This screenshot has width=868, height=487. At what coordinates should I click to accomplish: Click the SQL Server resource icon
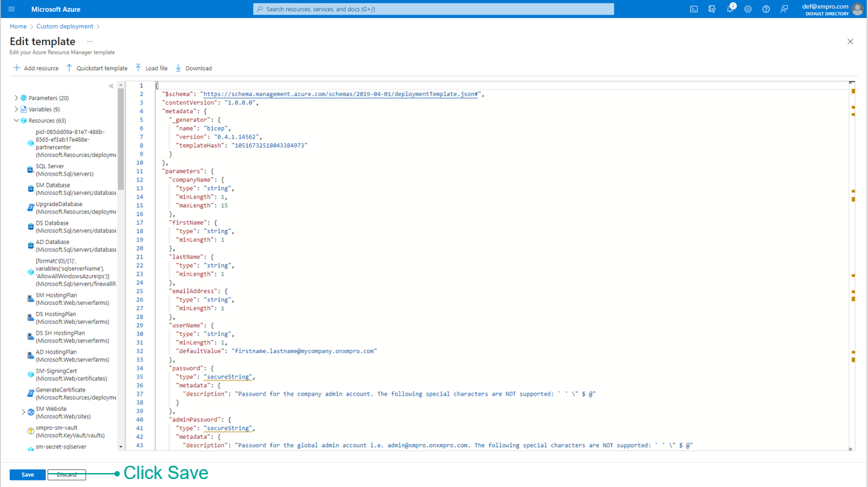[30, 170]
